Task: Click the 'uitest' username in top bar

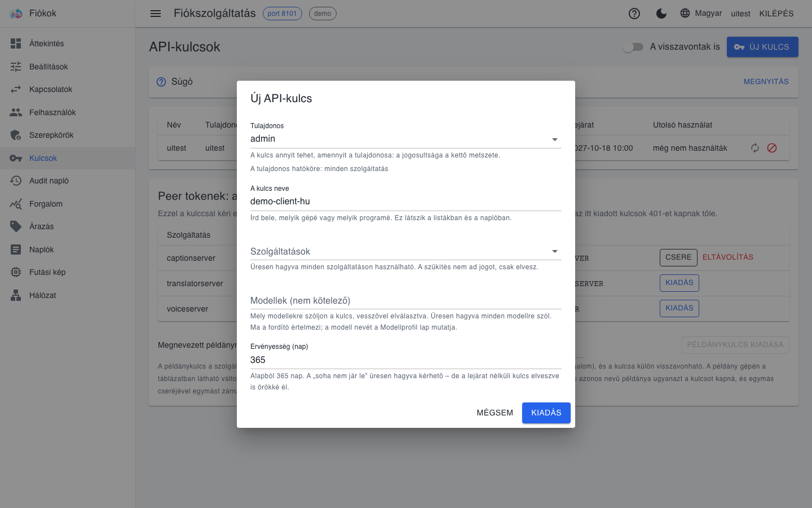Action: coord(741,14)
